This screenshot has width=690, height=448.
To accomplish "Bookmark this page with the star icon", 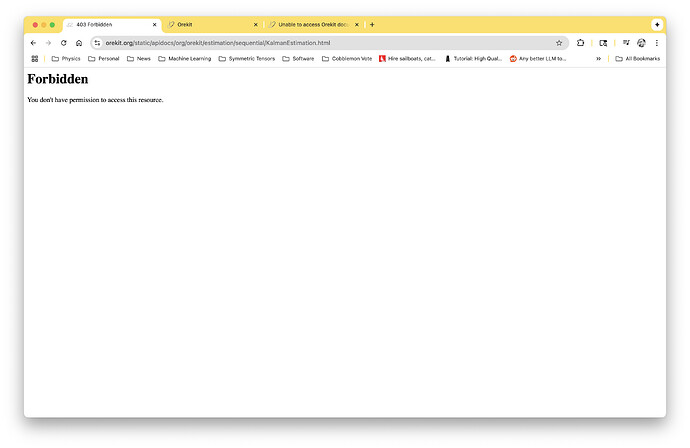I will tap(559, 43).
